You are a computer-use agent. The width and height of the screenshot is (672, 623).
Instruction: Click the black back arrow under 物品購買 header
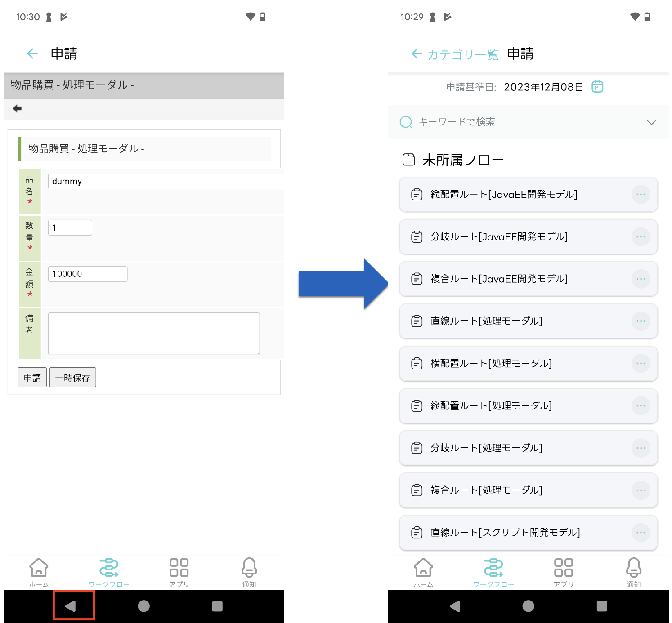click(17, 108)
